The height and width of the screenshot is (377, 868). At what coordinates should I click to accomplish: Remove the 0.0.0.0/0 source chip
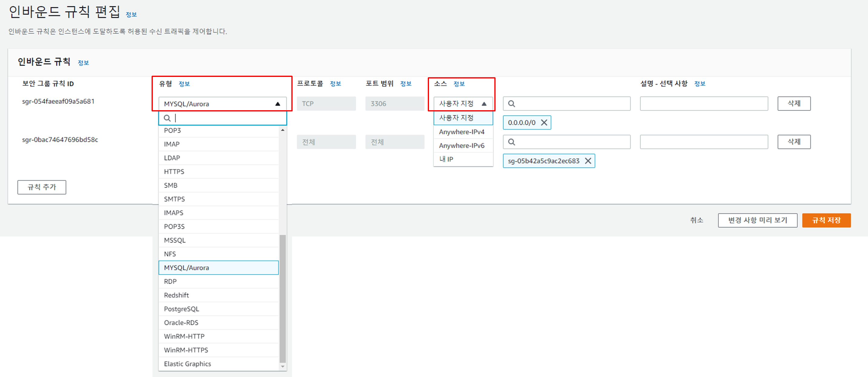point(544,122)
